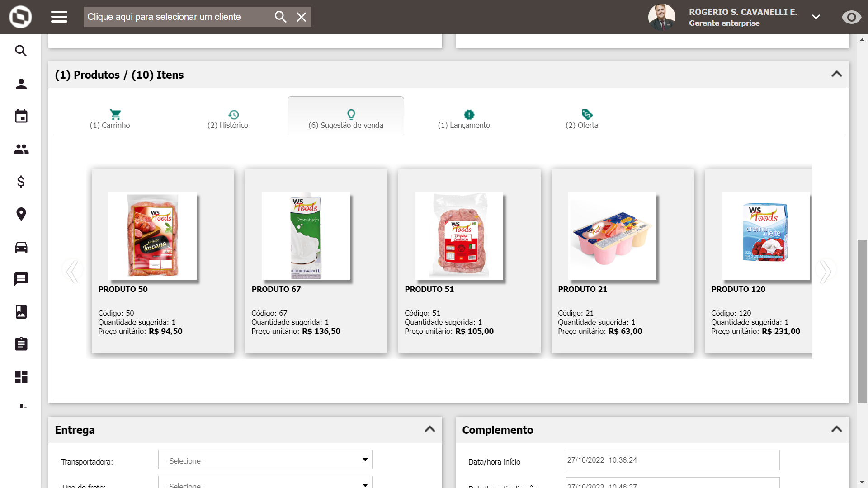The height and width of the screenshot is (488, 868).
Task: Clear the client search with X
Action: pos(301,17)
